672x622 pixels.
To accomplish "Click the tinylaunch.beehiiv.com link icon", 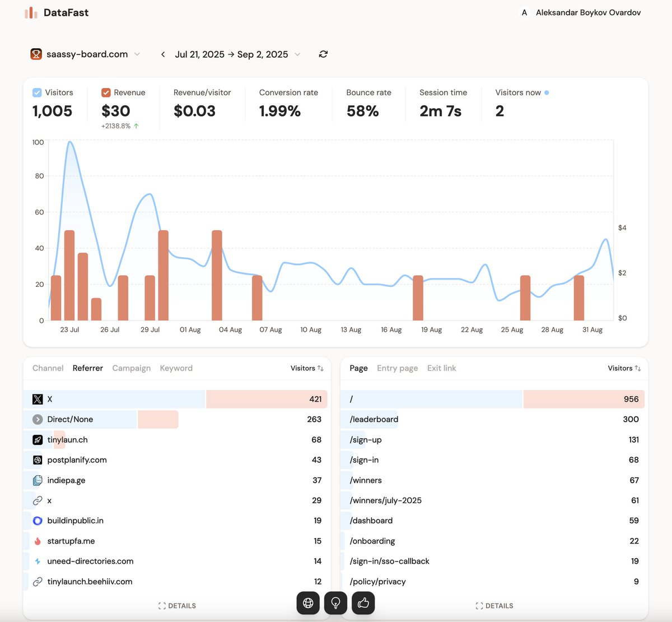I will [x=38, y=582].
